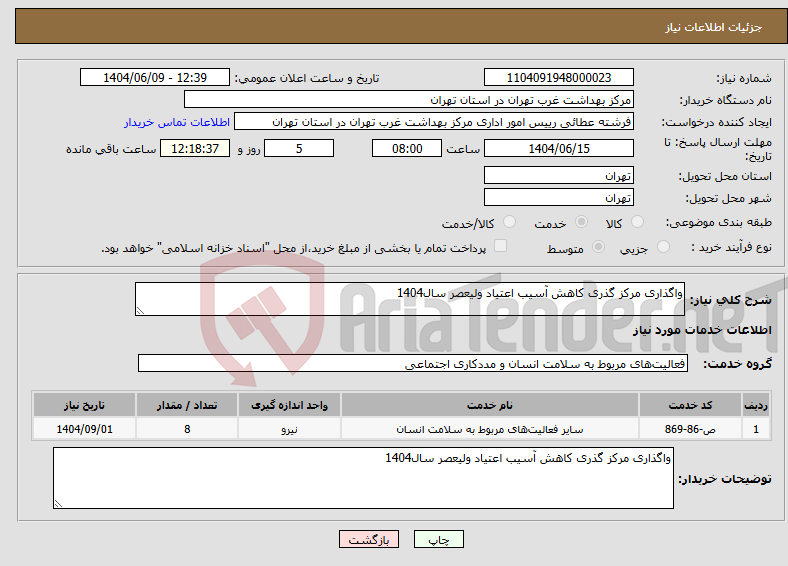Toggle the اسناد خزانه اسلامی payment checkbox
Viewport: 788px width, 566px height.
501,246
